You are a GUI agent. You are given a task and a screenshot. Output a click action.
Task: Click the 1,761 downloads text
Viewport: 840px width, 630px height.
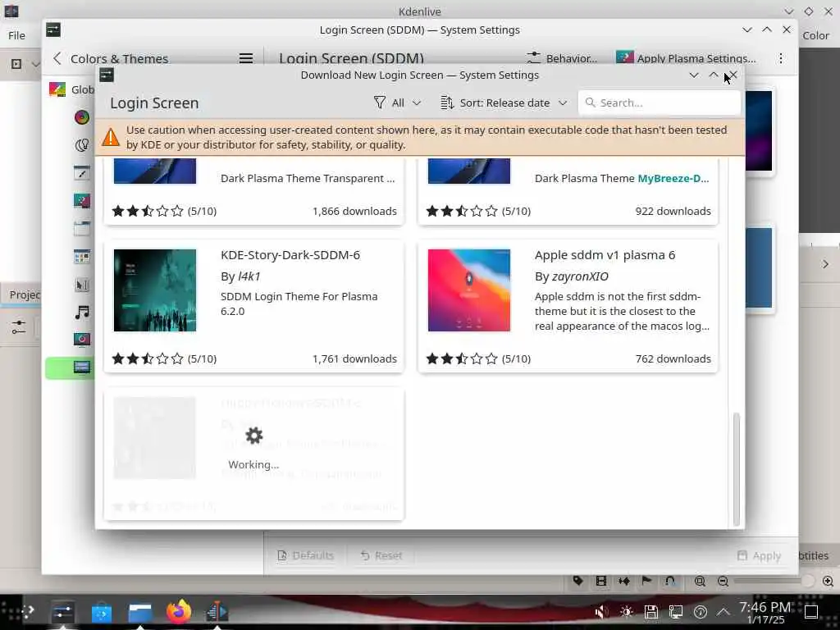(x=354, y=359)
